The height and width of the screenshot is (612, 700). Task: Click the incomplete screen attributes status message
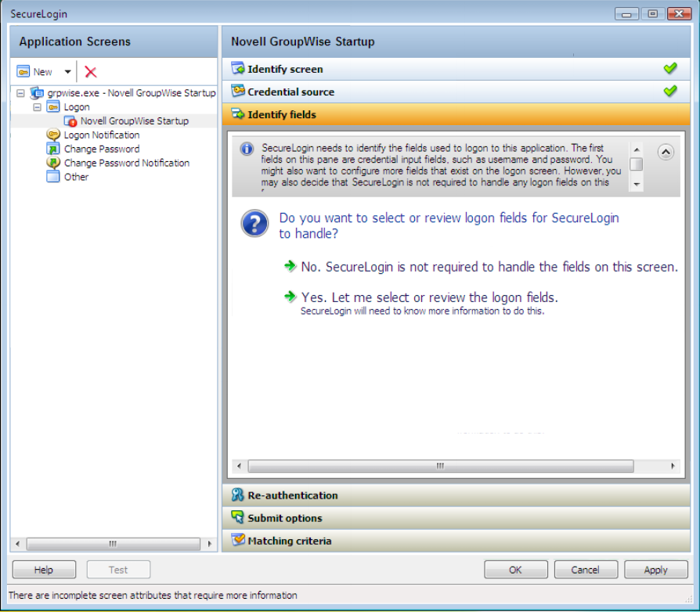tap(153, 595)
